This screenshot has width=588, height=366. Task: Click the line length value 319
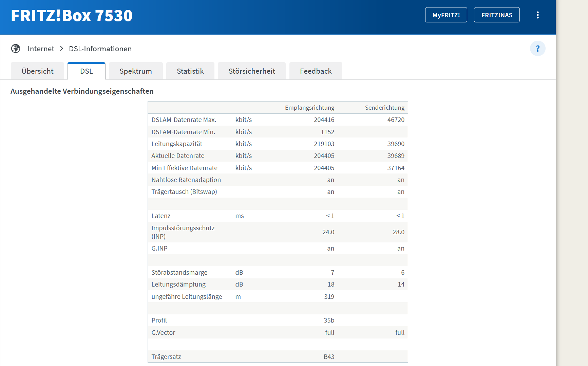(329, 296)
